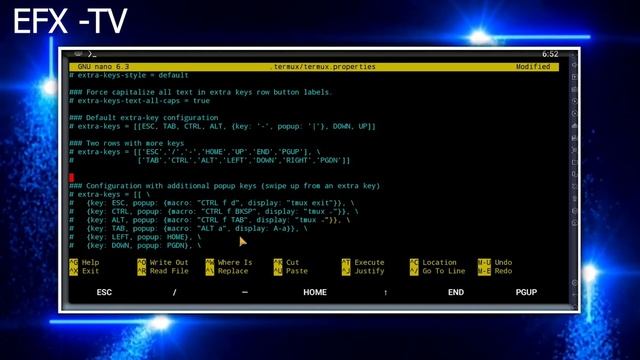Tap the HOME extra key
The image size is (640, 360).
tap(315, 292)
